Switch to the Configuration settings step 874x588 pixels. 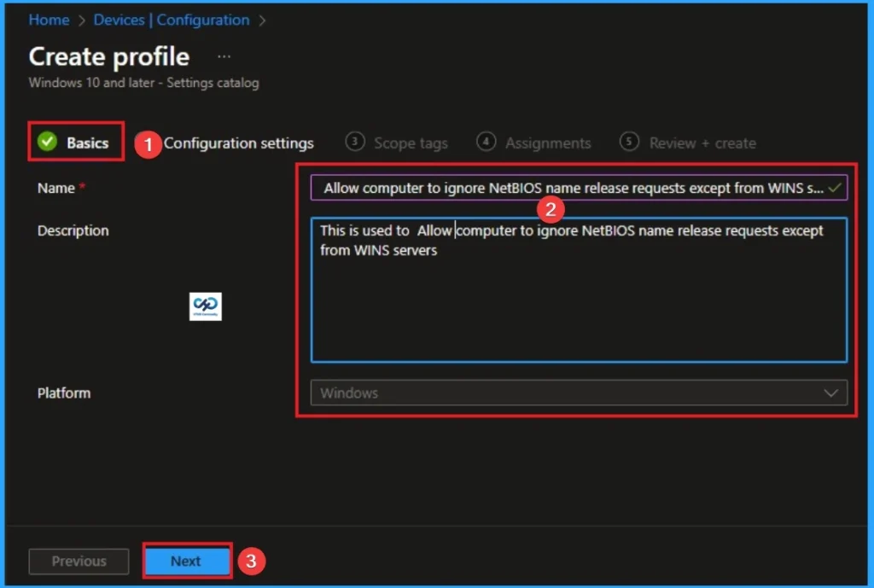click(239, 143)
